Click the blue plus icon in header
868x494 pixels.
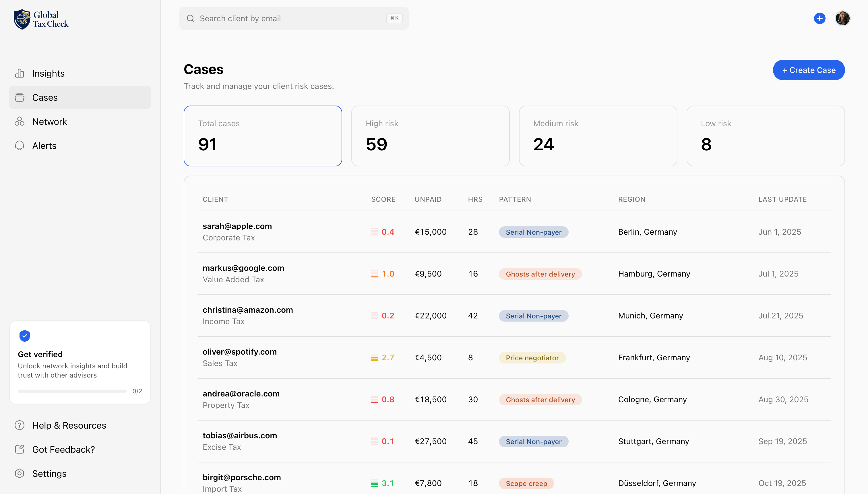[x=819, y=18]
